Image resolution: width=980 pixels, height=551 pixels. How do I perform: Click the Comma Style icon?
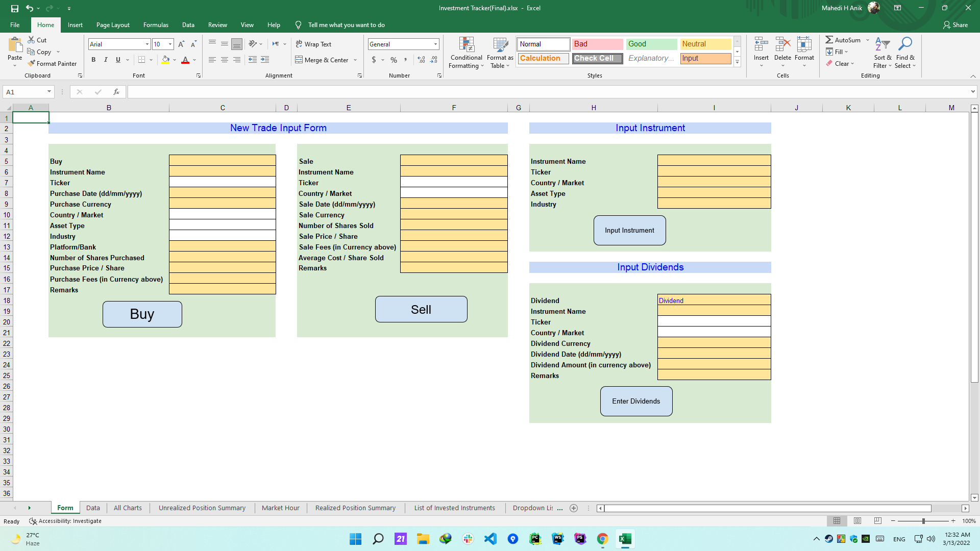click(x=406, y=60)
